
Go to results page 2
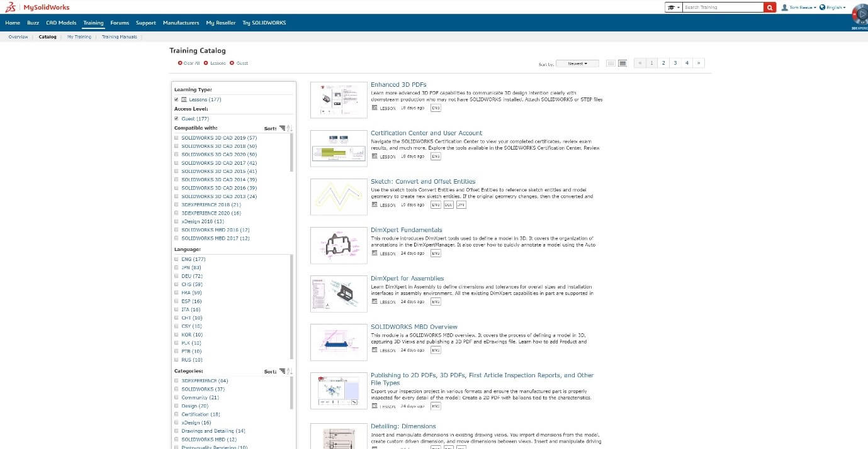click(663, 63)
